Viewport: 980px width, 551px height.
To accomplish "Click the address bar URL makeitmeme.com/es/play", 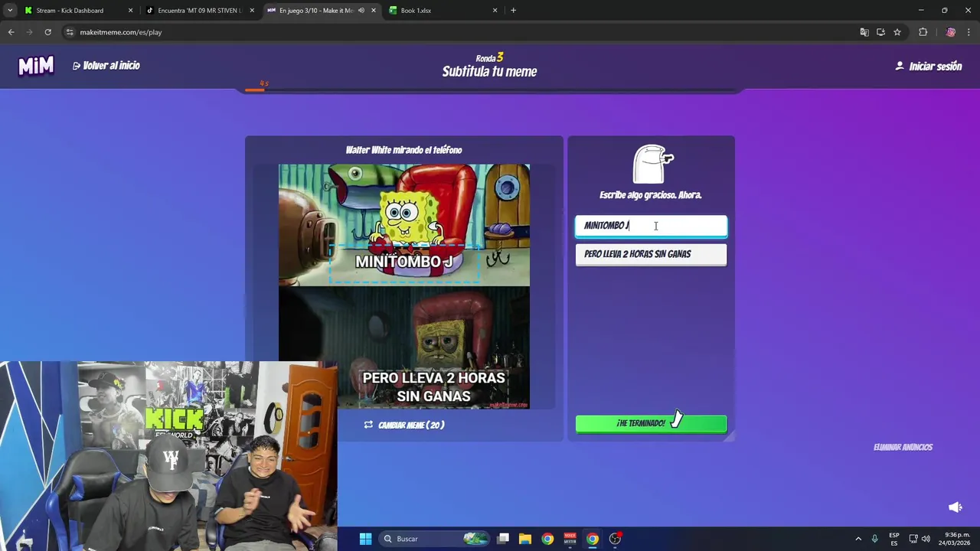I will tap(121, 32).
